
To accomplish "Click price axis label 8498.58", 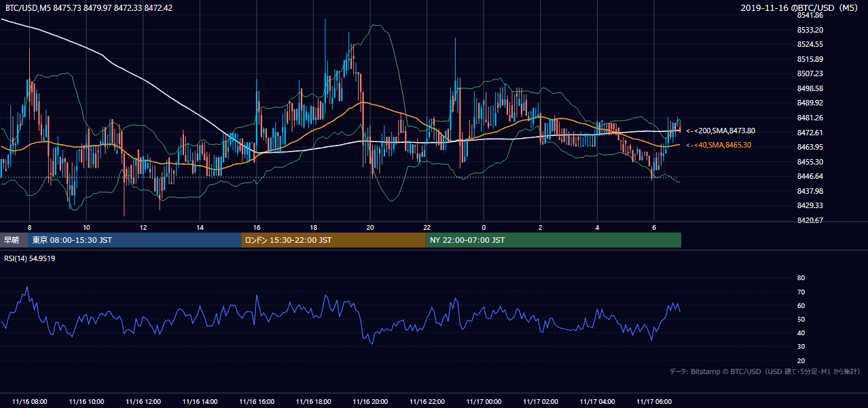I will pyautogui.click(x=810, y=88).
